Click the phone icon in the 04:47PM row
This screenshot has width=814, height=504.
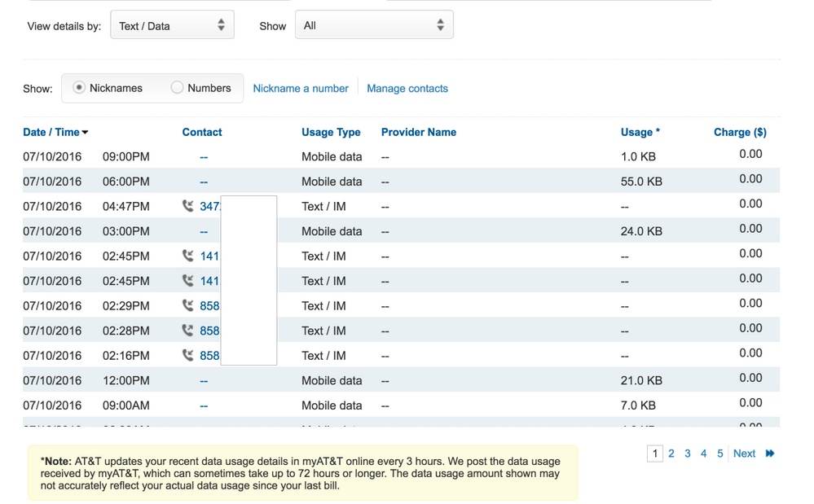(x=188, y=207)
